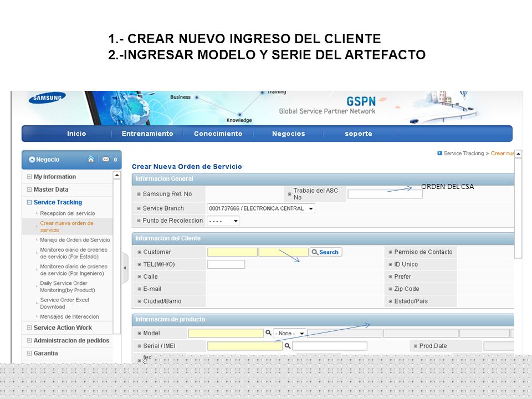Select Crear nueva orden de servicio

67,227
